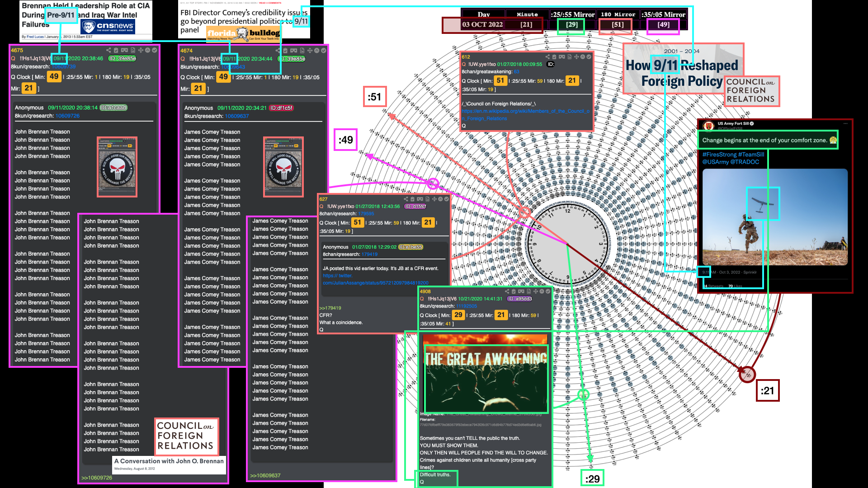868x488 pixels.
Task: Click the document icon on post 612
Action: [x=570, y=57]
